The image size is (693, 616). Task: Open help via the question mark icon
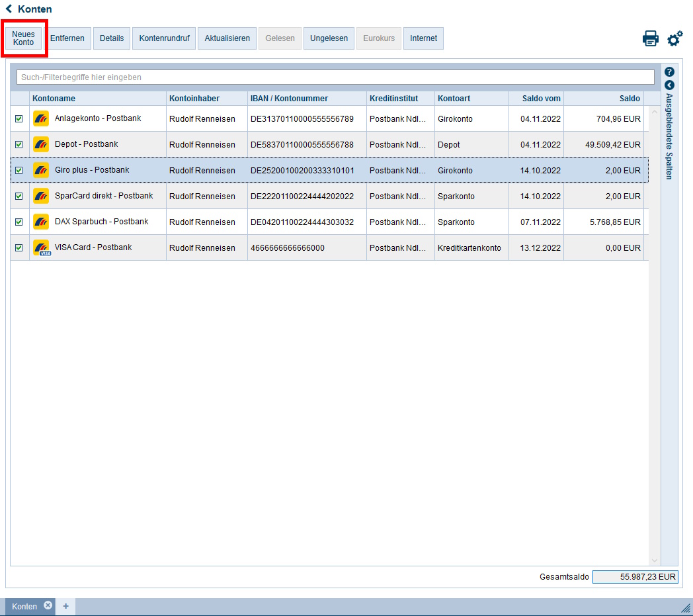[669, 71]
